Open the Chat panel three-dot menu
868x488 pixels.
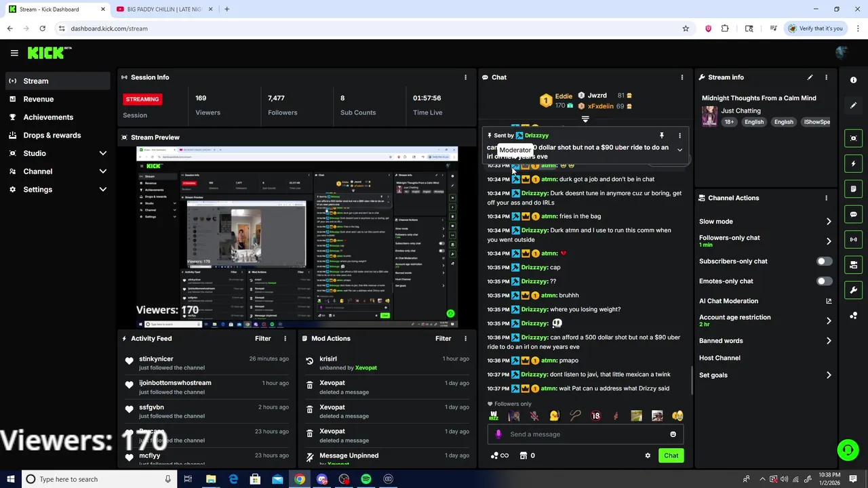(x=682, y=77)
